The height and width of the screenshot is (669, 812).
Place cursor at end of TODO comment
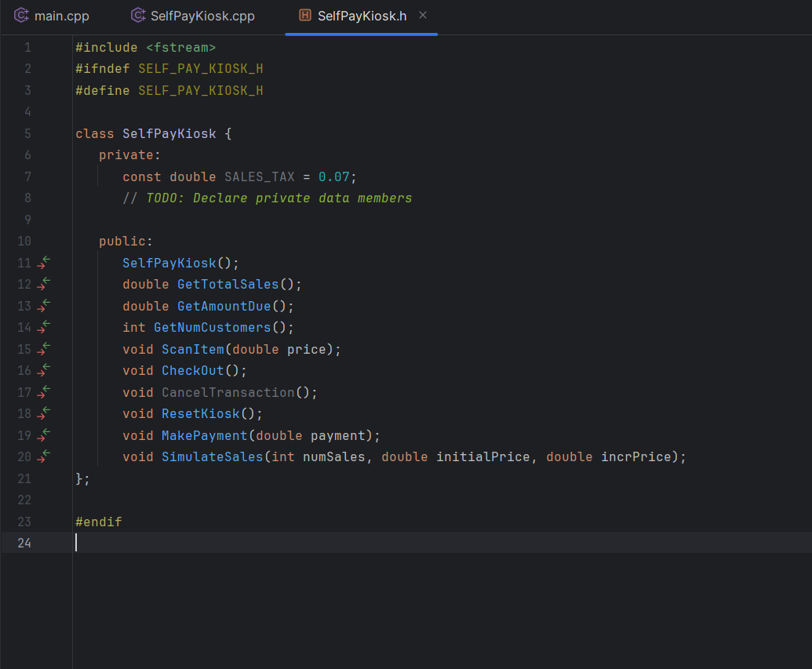tap(413, 198)
